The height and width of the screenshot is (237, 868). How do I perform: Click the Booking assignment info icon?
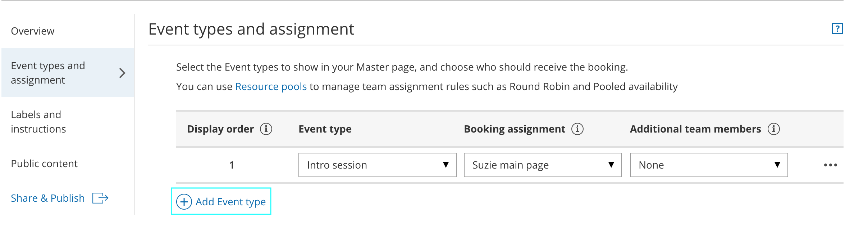577,129
